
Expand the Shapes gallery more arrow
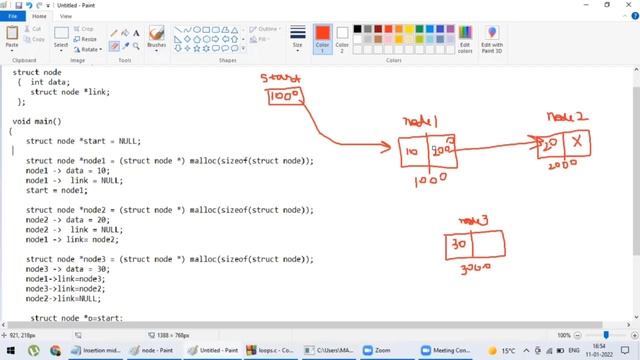pos(243,49)
